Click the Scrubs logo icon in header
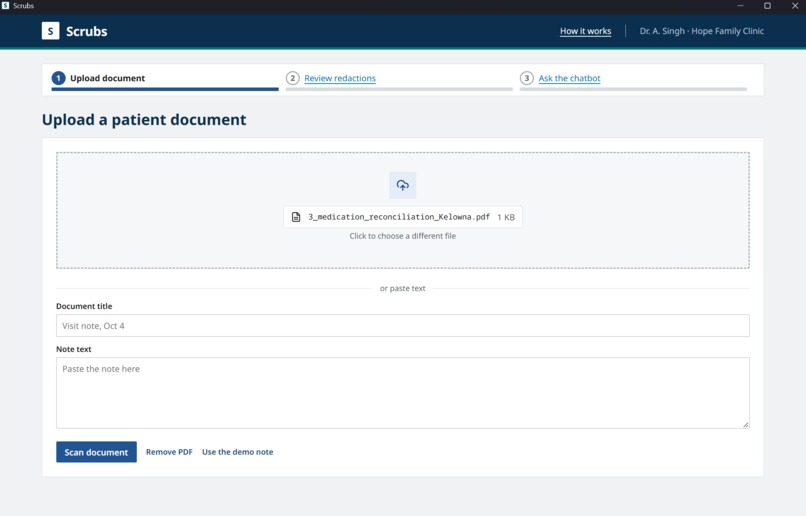 50,31
